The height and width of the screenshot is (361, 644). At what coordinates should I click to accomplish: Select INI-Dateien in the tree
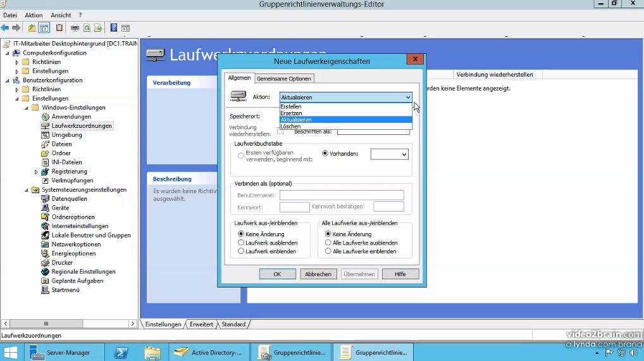[x=66, y=162]
